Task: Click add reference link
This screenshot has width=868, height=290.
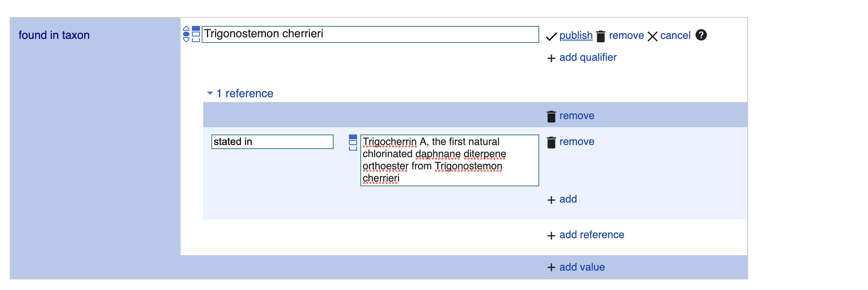Action: coord(591,235)
